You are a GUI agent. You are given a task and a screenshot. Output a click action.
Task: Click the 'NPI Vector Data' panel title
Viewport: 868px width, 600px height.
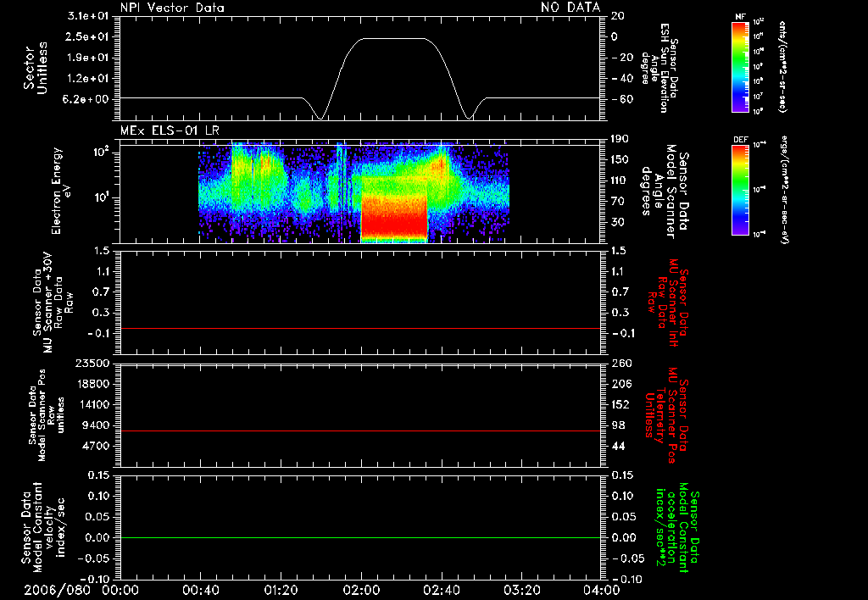point(172,8)
